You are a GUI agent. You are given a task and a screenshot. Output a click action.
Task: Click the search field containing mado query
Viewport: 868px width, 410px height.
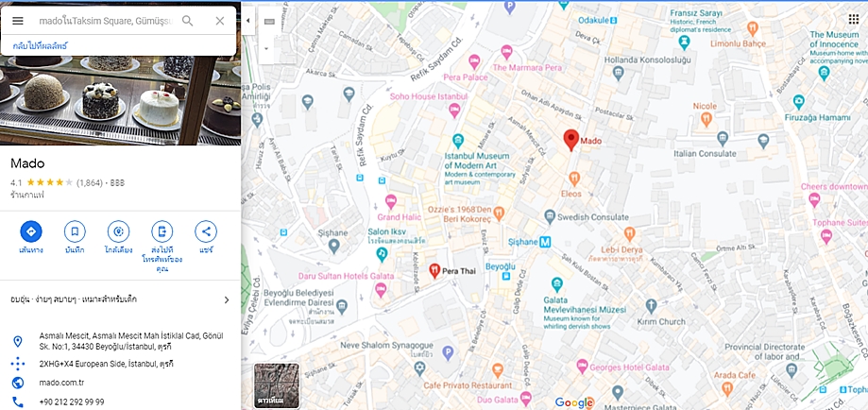pos(106,21)
